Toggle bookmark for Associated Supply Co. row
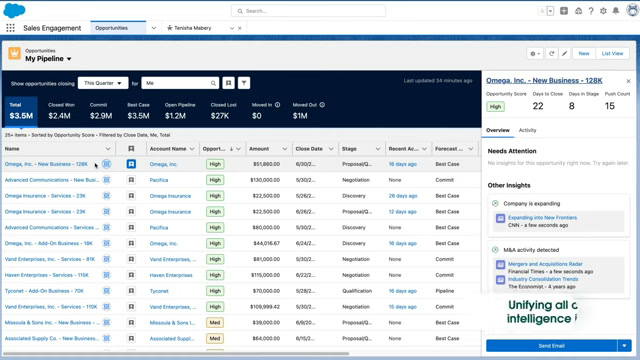 [131, 338]
